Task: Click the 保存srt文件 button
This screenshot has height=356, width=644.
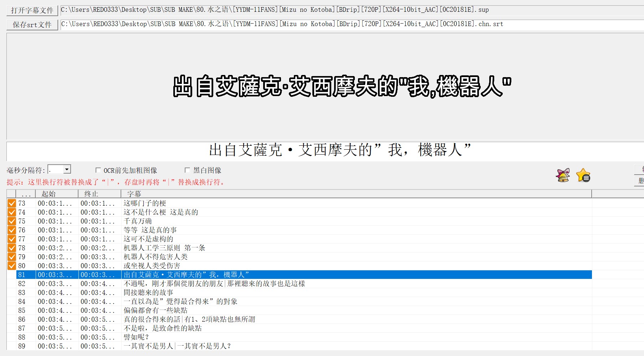Action: click(32, 25)
